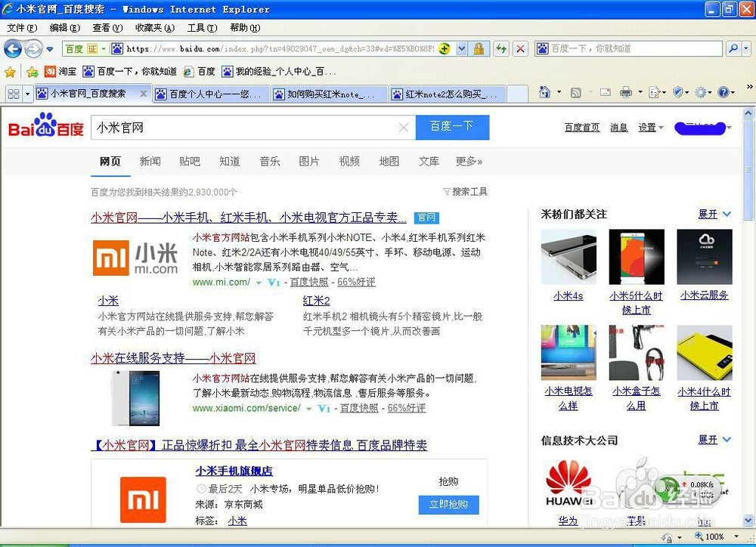
Task: Open the 设置 dropdown on Baidu
Action: 651,128
